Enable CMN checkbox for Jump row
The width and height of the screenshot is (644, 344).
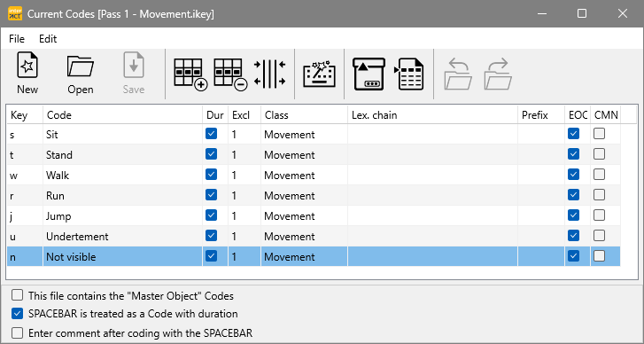[x=599, y=215]
